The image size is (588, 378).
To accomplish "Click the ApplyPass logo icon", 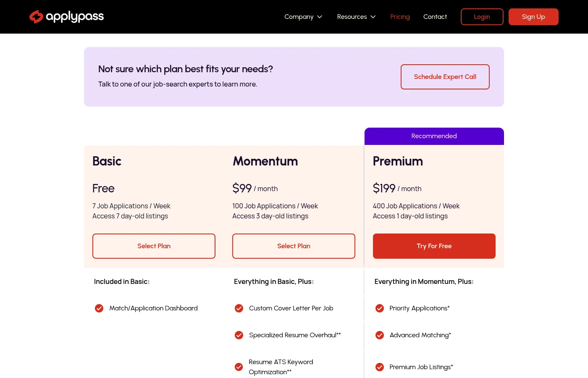I will (x=36, y=17).
